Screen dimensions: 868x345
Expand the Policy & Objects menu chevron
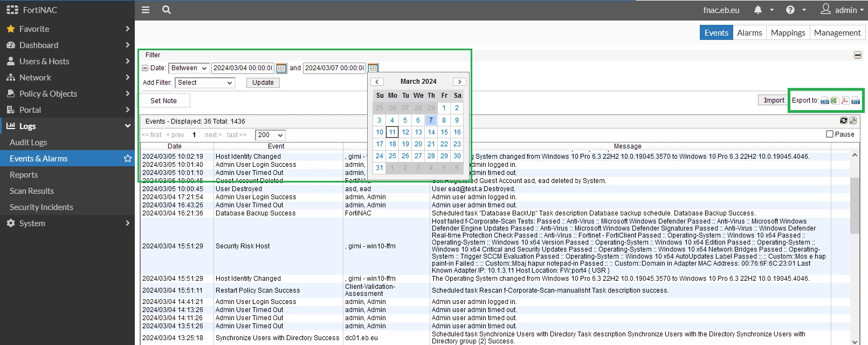pos(127,93)
